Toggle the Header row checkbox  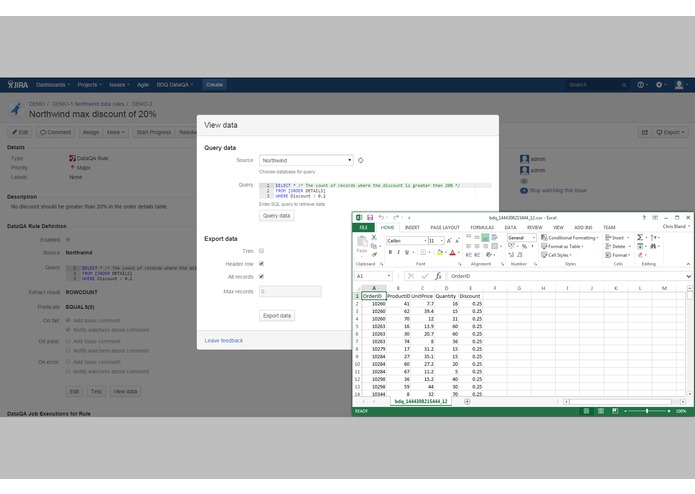click(x=262, y=264)
